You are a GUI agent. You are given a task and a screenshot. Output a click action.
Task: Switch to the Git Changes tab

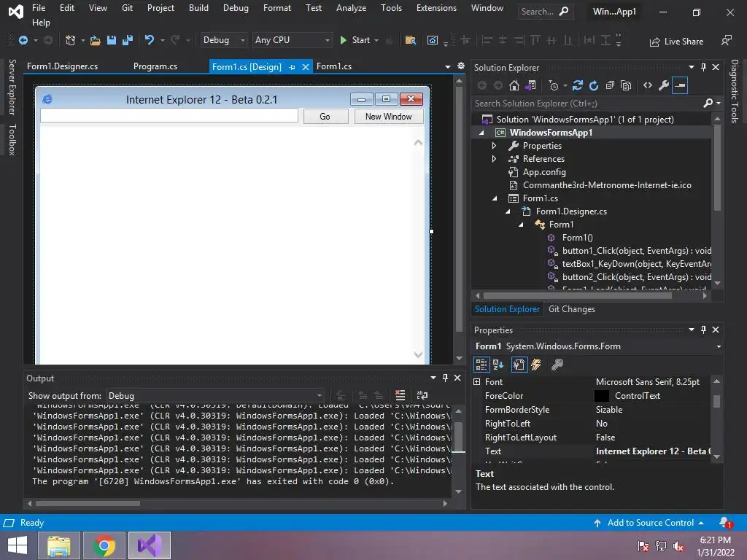tap(572, 309)
